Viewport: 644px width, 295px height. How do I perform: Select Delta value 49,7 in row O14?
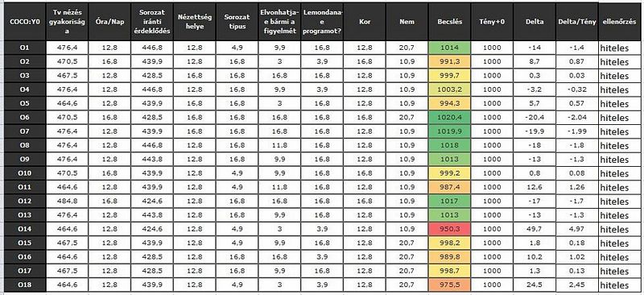pyautogui.click(x=535, y=229)
